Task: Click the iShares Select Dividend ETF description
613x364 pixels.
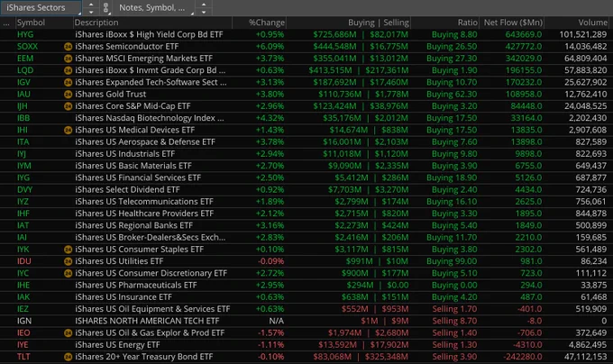Action: (x=127, y=190)
